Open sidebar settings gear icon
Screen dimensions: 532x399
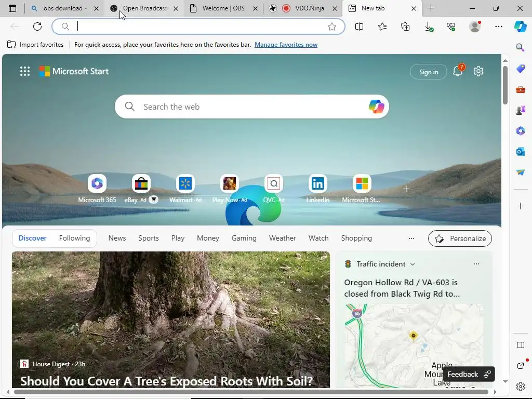(520, 387)
